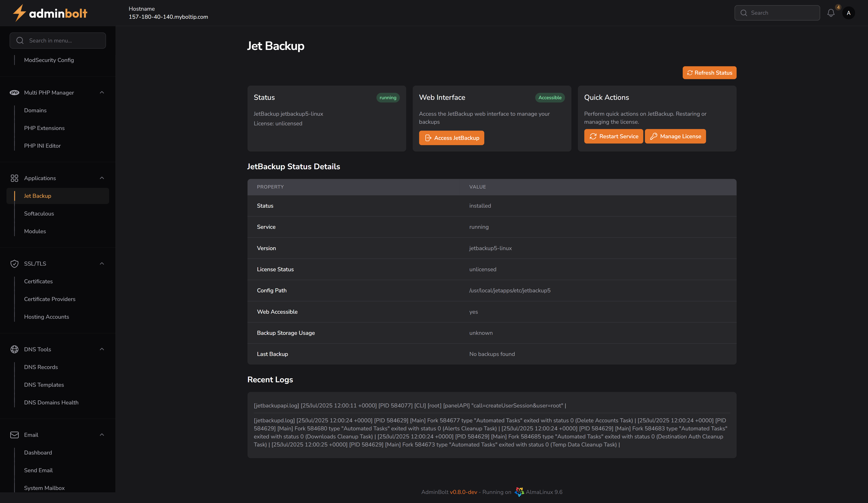Image resolution: width=868 pixels, height=503 pixels.
Task: Click the SSL/TLS shield icon
Action: [14, 264]
